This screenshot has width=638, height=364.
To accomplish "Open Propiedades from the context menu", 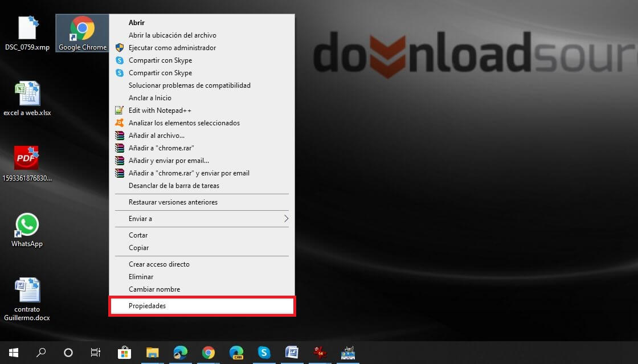I will click(x=202, y=306).
